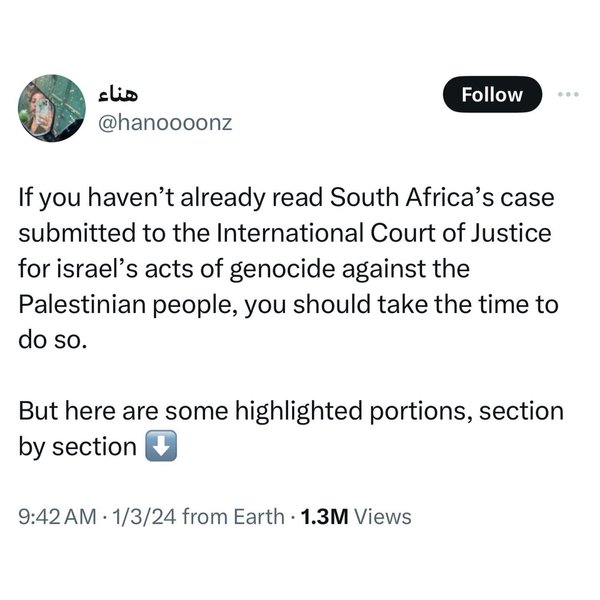
Task: Click the down arrow emoji
Action: [160, 447]
